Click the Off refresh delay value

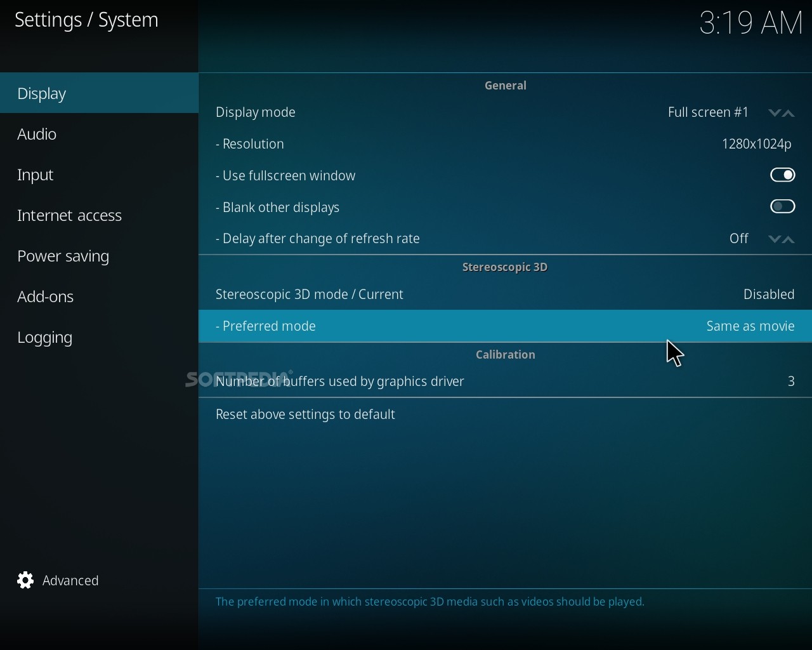739,239
